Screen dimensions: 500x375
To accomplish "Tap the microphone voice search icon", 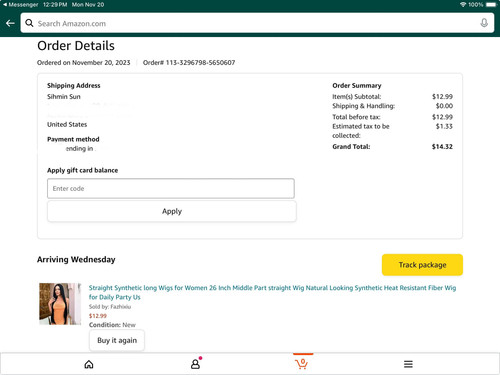I will tap(484, 23).
